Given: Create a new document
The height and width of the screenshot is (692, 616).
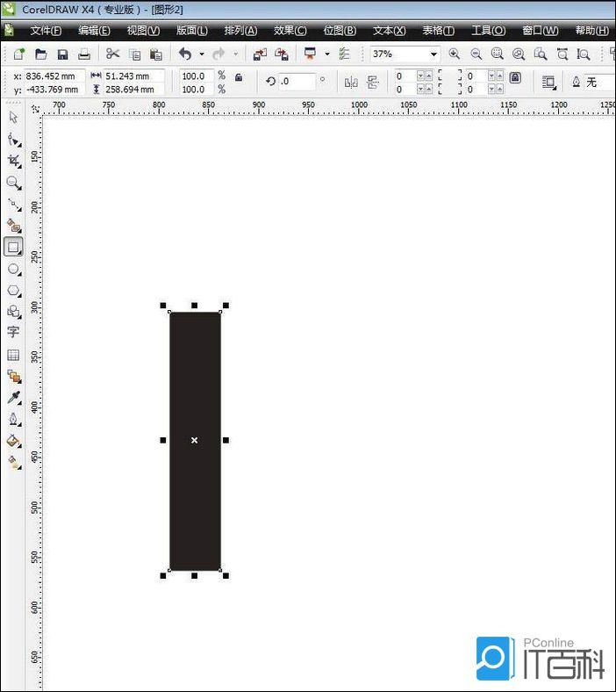Looking at the screenshot, I should pyautogui.click(x=18, y=54).
